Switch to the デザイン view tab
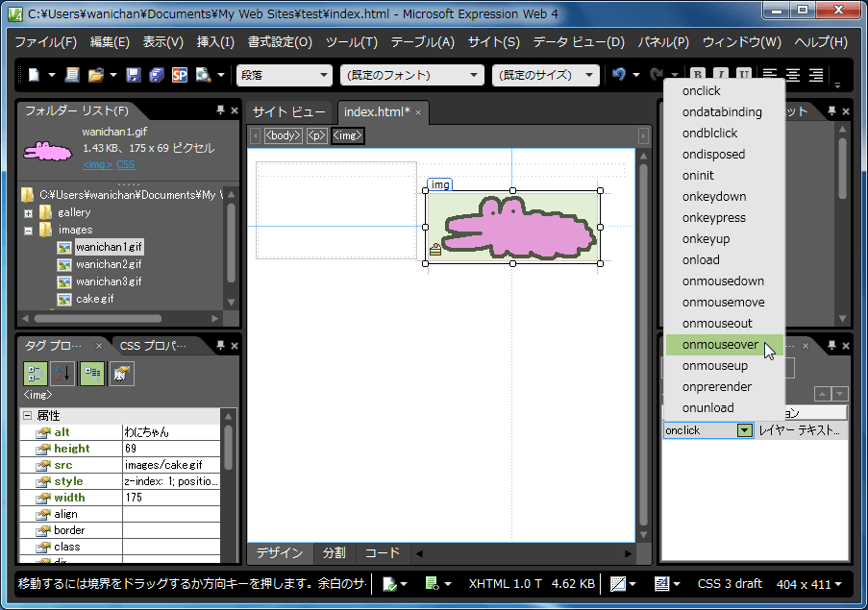Screen dimensions: 868x610 click(x=280, y=553)
